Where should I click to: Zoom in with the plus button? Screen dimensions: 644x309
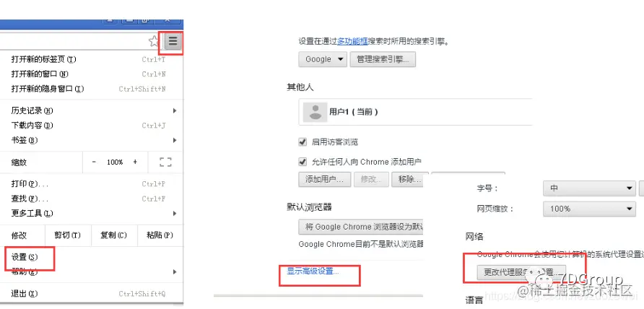tap(135, 162)
